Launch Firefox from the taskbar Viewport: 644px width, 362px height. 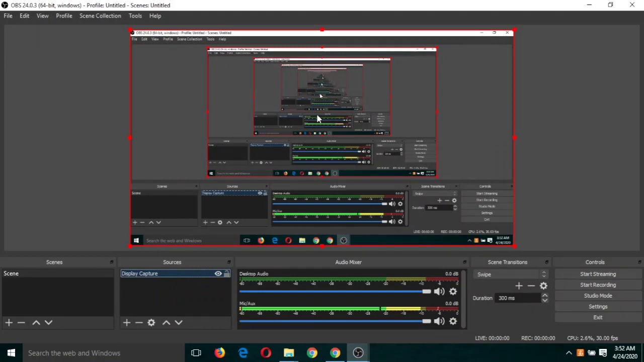coord(220,353)
